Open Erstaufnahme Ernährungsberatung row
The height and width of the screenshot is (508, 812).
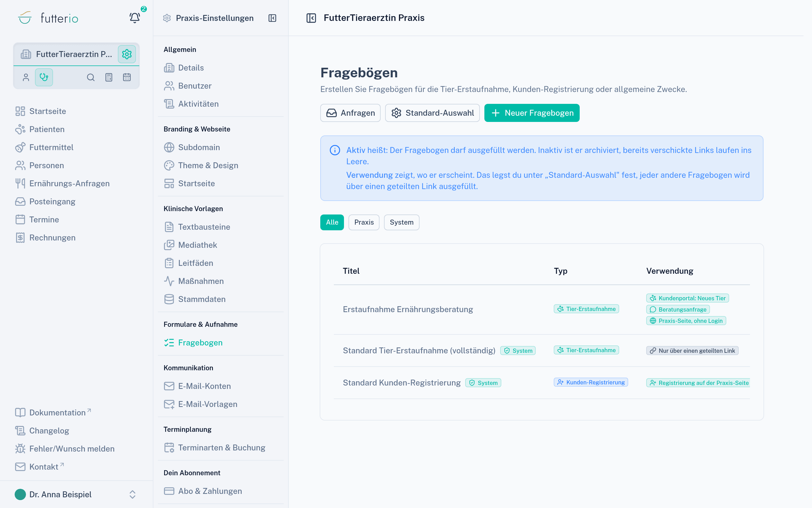point(542,309)
